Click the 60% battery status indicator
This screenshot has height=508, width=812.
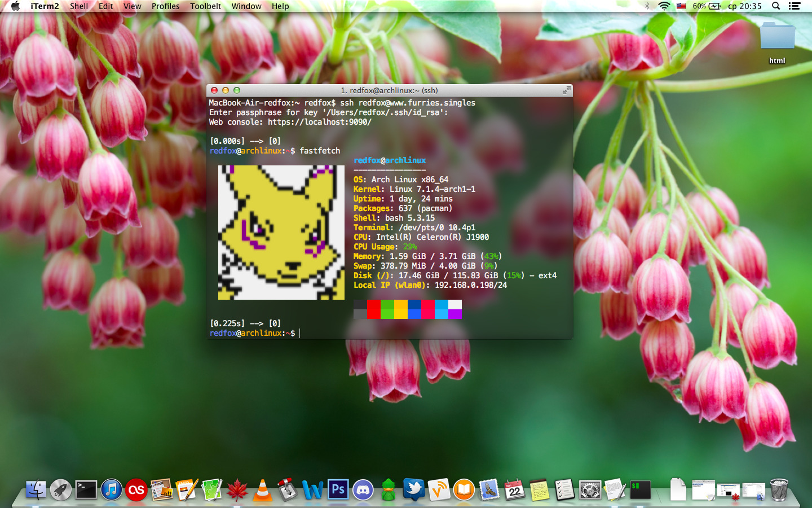tap(707, 6)
